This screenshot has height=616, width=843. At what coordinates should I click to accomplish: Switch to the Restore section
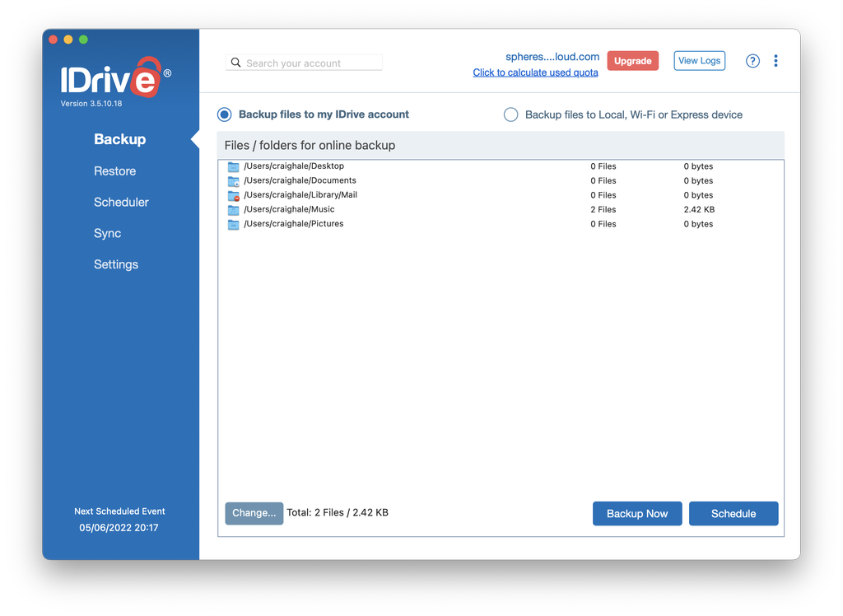click(114, 170)
